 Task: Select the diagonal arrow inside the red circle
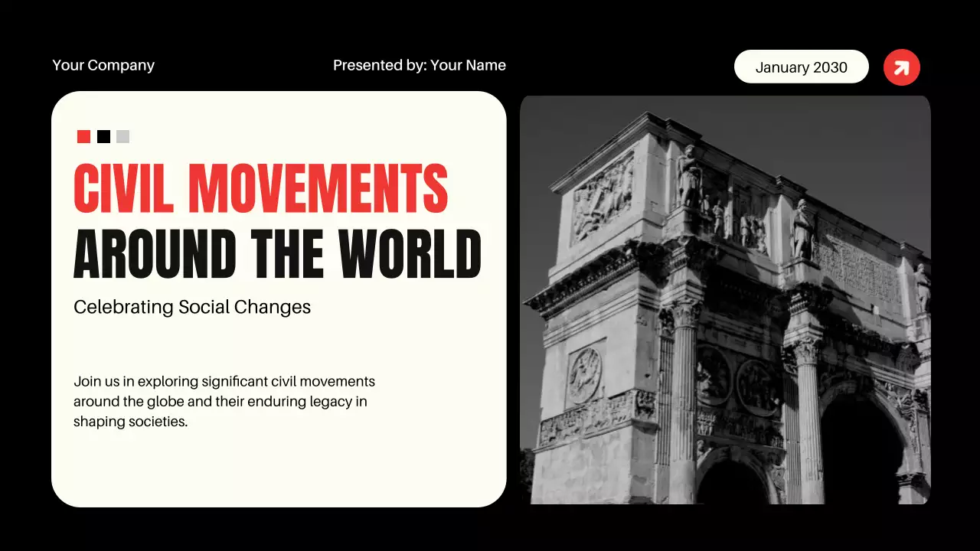901,67
